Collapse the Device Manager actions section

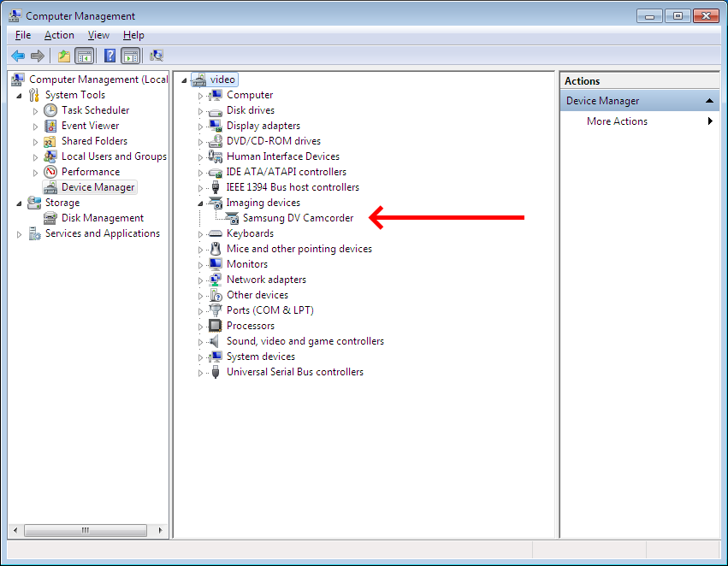(x=709, y=101)
